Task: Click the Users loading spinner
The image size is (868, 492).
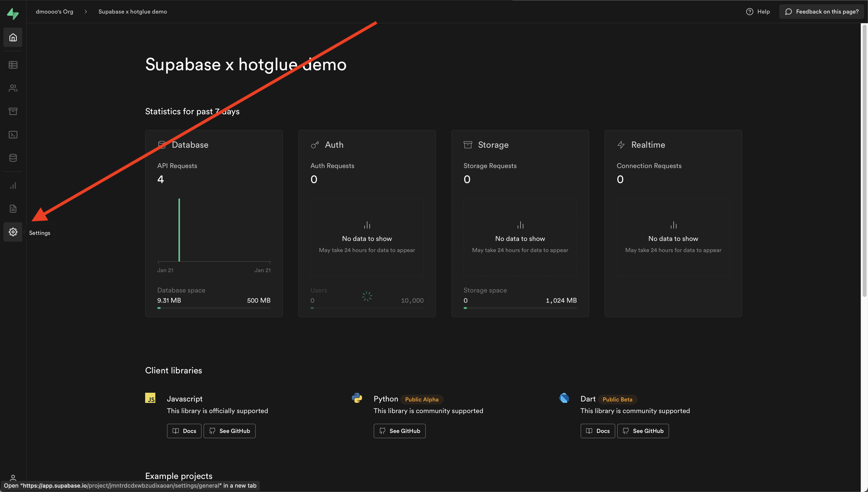Action: point(367,296)
